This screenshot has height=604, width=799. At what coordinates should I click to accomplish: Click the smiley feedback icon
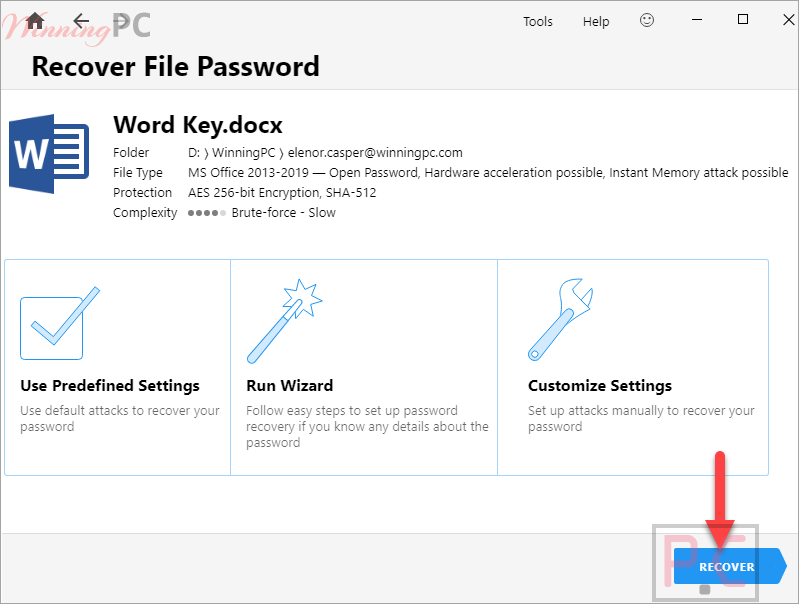point(647,20)
